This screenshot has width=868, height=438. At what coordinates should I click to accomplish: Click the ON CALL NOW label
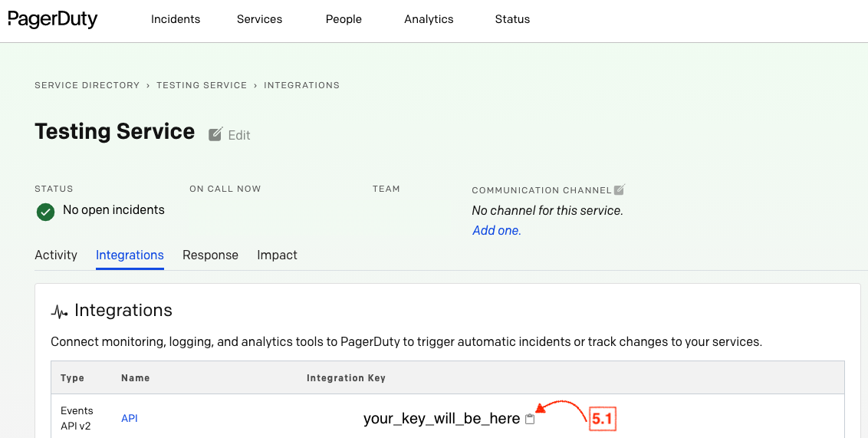225,189
